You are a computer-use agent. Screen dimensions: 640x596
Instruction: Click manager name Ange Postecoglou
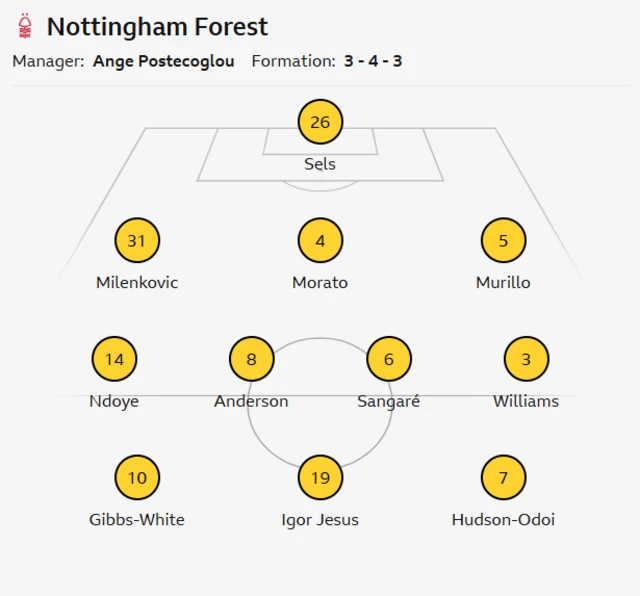163,61
